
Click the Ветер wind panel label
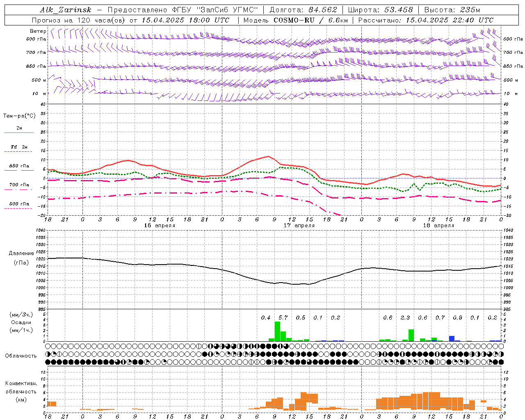click(38, 31)
